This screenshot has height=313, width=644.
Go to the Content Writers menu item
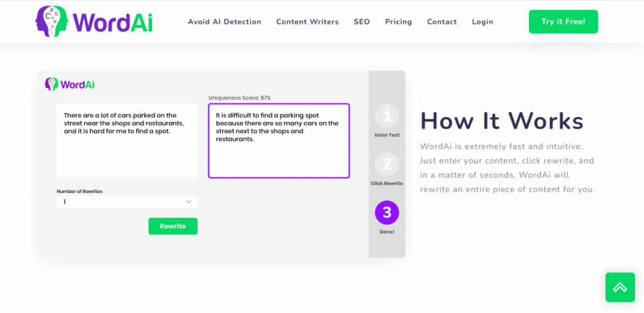pos(308,22)
